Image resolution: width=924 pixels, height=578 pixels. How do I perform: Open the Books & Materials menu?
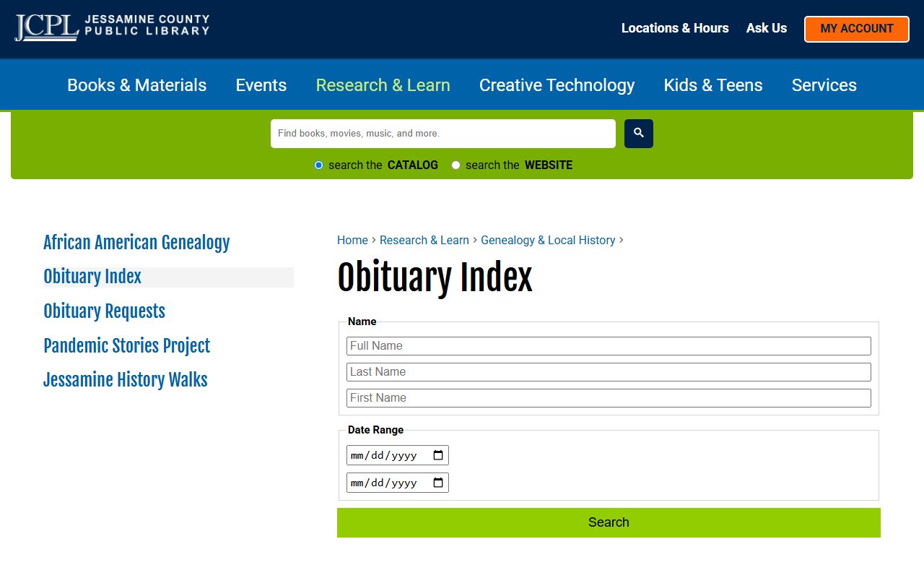(x=136, y=85)
